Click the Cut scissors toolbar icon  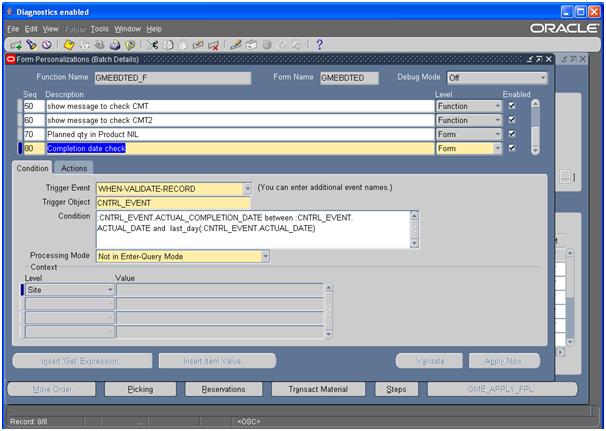click(153, 45)
